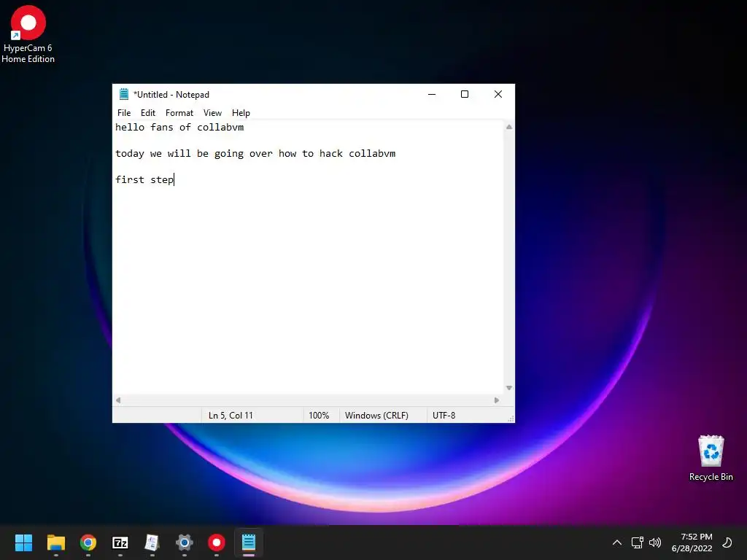
Task: Open the Settings gear icon in the taskbar
Action: pos(185,542)
